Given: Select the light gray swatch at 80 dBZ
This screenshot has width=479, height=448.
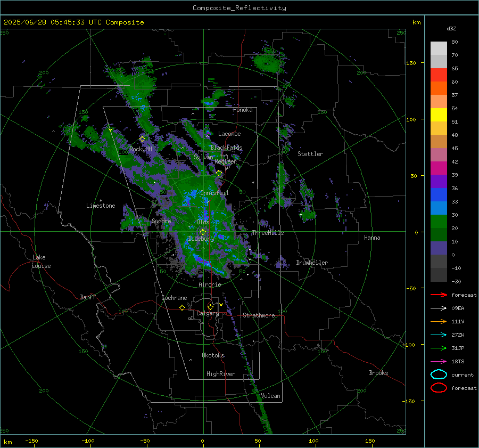Looking at the screenshot, I should point(439,48).
